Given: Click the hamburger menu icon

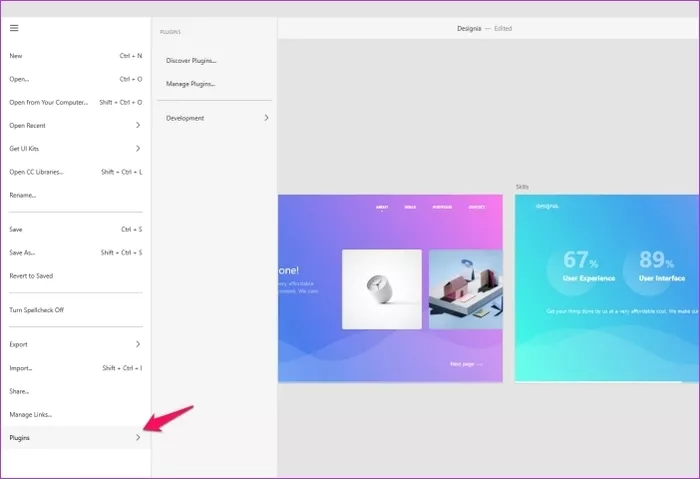Looking at the screenshot, I should 14,28.
